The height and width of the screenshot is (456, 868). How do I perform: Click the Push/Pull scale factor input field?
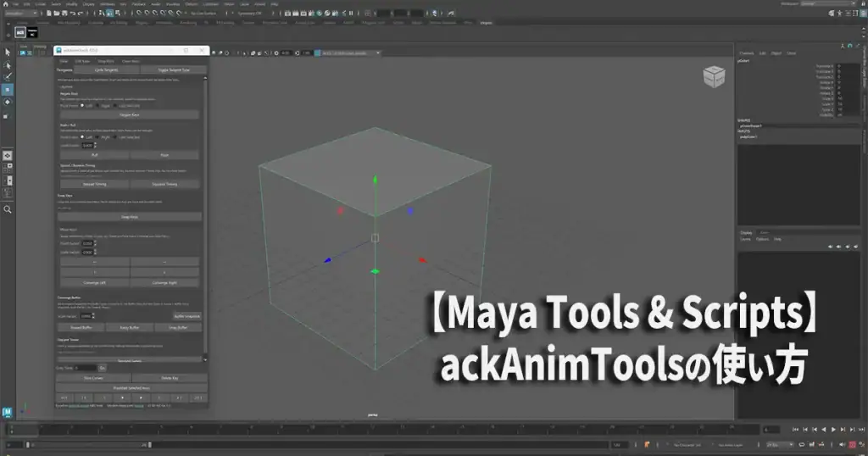pyautogui.click(x=87, y=146)
